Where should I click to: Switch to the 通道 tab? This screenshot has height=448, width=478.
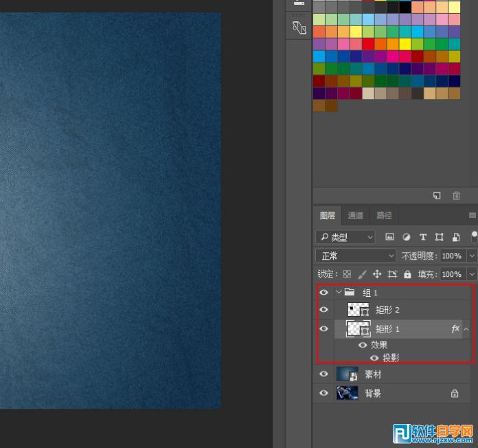(x=355, y=215)
